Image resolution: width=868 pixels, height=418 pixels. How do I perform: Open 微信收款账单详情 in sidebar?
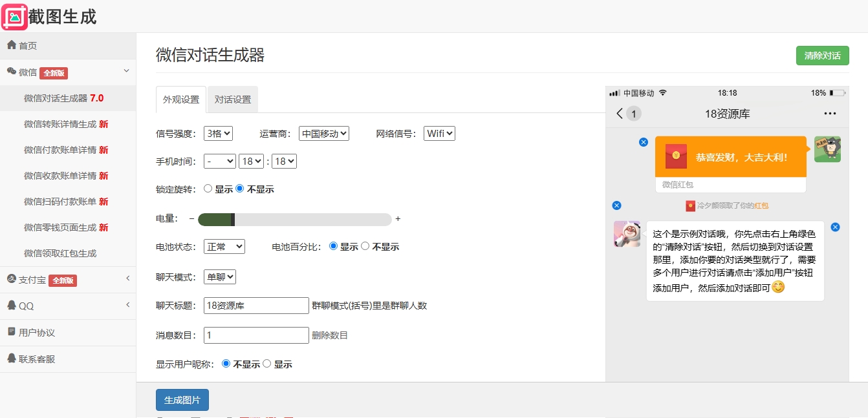click(x=68, y=176)
